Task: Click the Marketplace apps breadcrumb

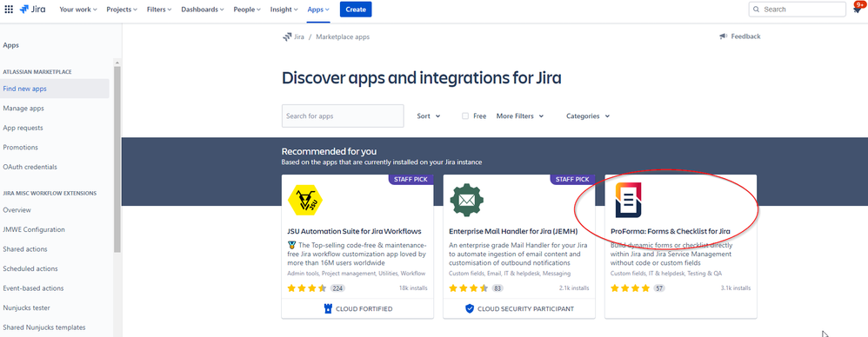Action: (x=343, y=37)
